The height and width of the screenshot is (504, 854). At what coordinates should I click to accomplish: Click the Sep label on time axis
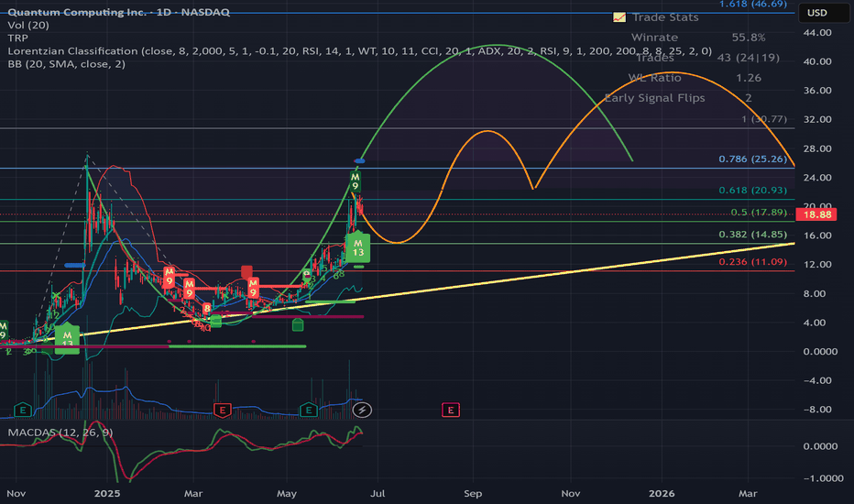point(473,494)
